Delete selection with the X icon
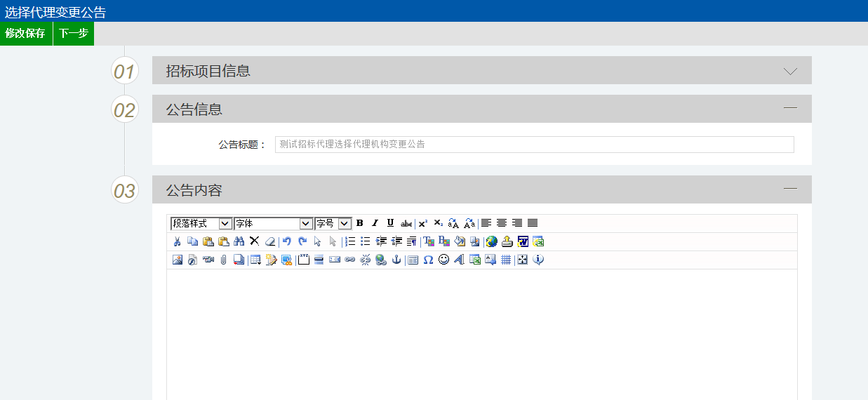Image resolution: width=868 pixels, height=400 pixels. click(x=255, y=241)
